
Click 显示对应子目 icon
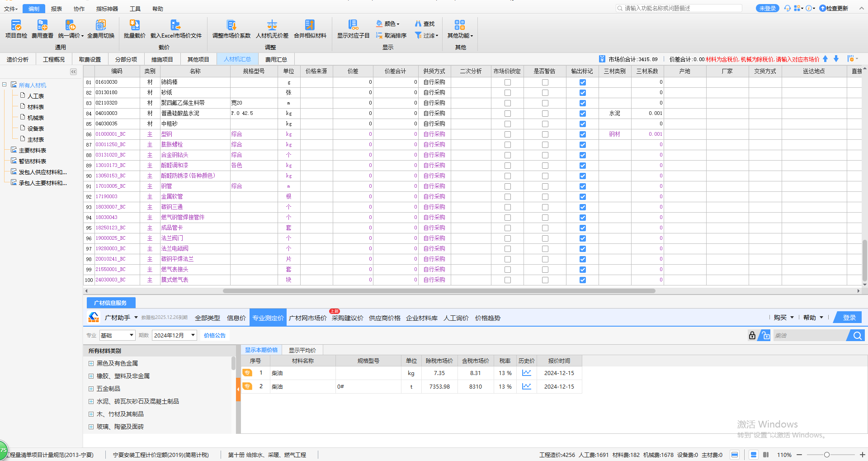coord(354,25)
